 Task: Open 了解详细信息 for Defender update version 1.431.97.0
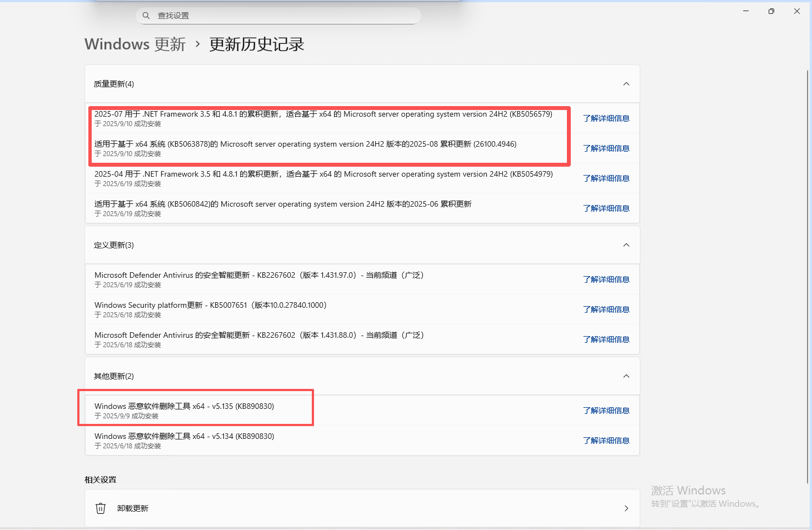click(606, 279)
